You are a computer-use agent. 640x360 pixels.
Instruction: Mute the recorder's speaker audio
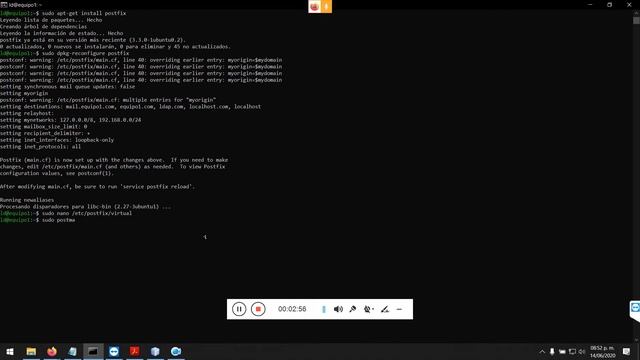click(338, 309)
